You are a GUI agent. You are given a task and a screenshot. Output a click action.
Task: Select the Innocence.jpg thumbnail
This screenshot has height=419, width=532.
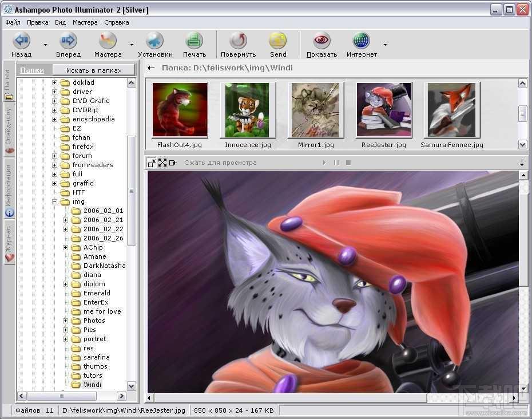[x=248, y=110]
